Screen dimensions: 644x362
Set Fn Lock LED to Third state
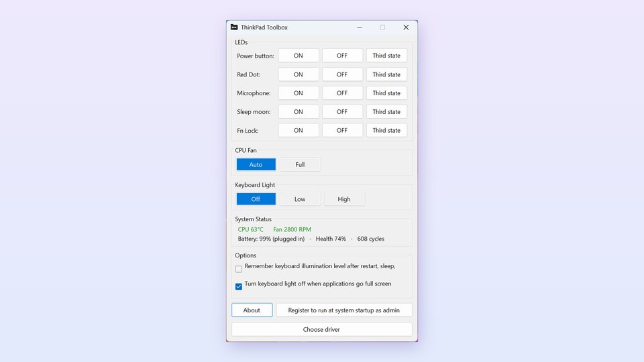coord(386,130)
